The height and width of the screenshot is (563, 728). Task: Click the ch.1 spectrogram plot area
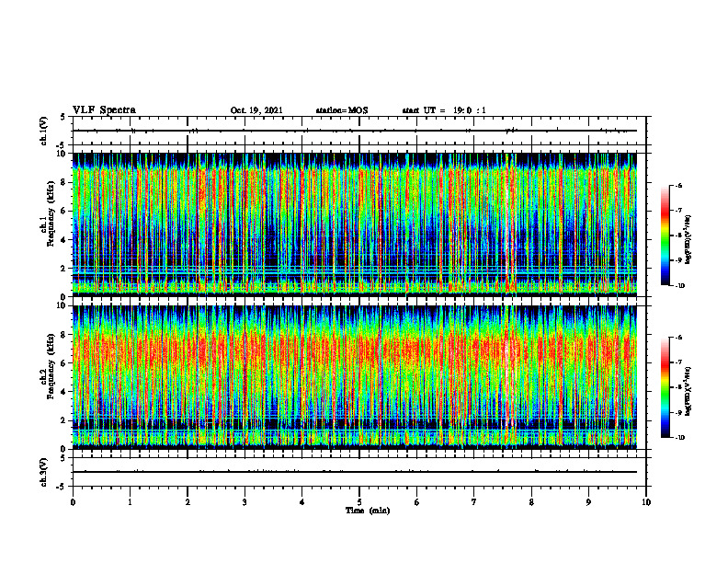pyautogui.click(x=354, y=224)
